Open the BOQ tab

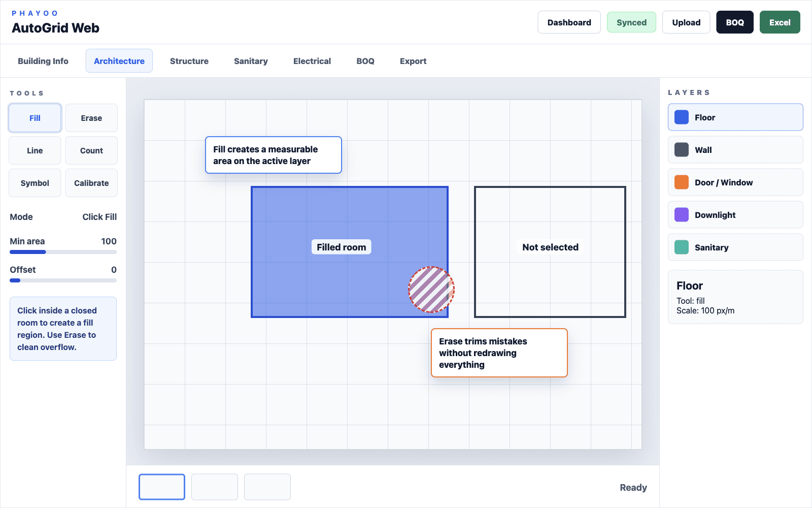coord(365,61)
